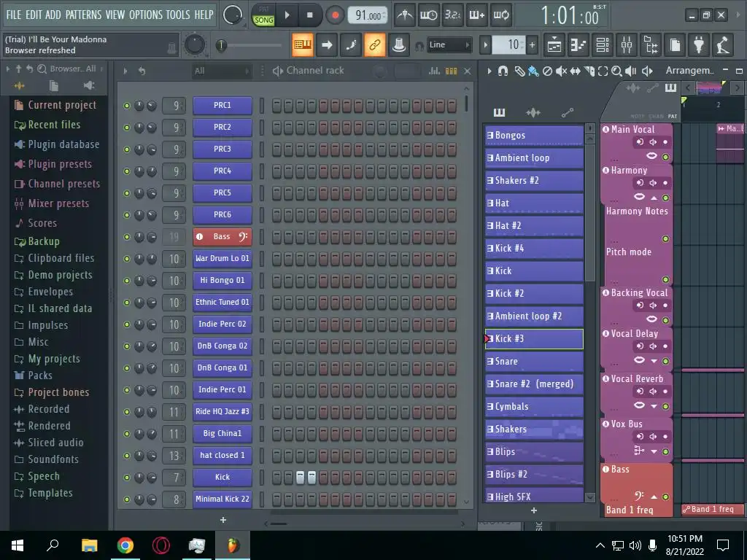Select the Bongos pattern in picker
This screenshot has width=747, height=560.
[x=534, y=135]
